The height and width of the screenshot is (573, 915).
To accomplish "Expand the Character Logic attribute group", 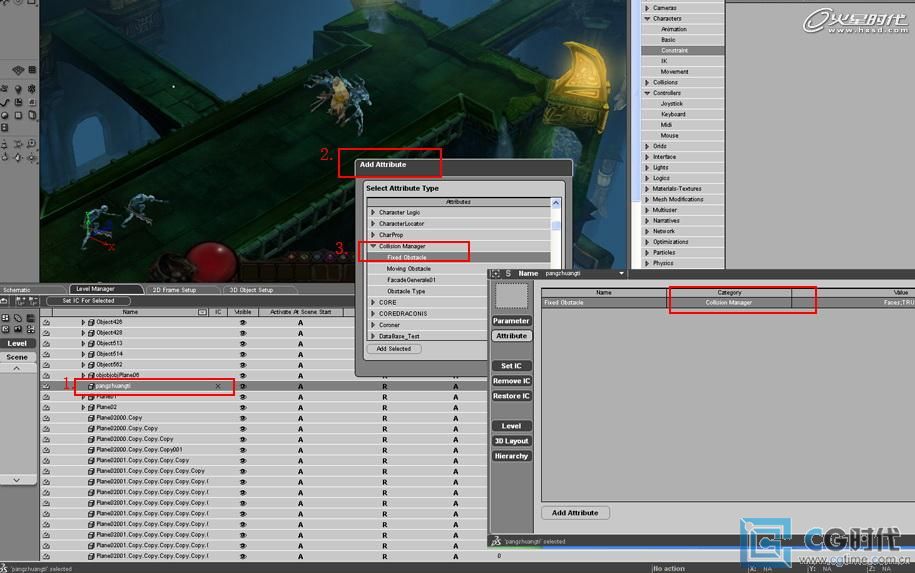I will point(373,212).
